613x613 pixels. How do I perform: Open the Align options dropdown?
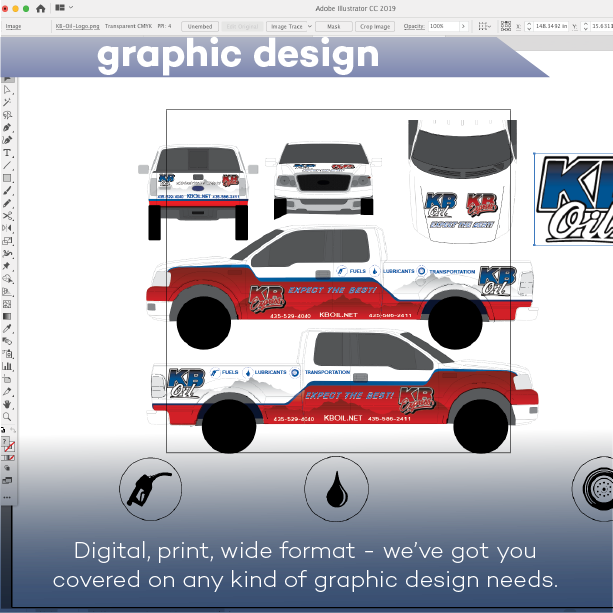(x=485, y=26)
